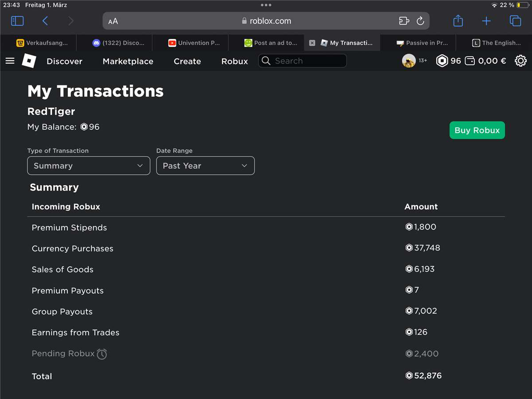This screenshot has width=532, height=399.
Task: Click the green Buy Robux button
Action: [477, 130]
